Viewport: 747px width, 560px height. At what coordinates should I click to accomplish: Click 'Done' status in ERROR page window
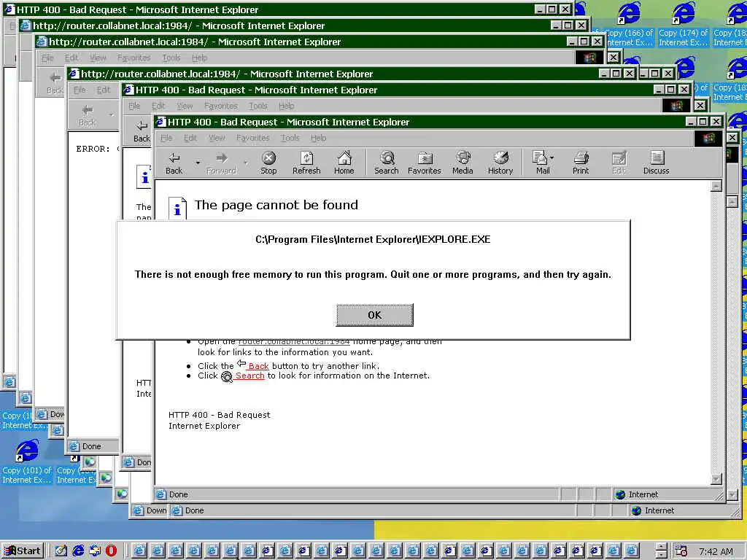91,447
